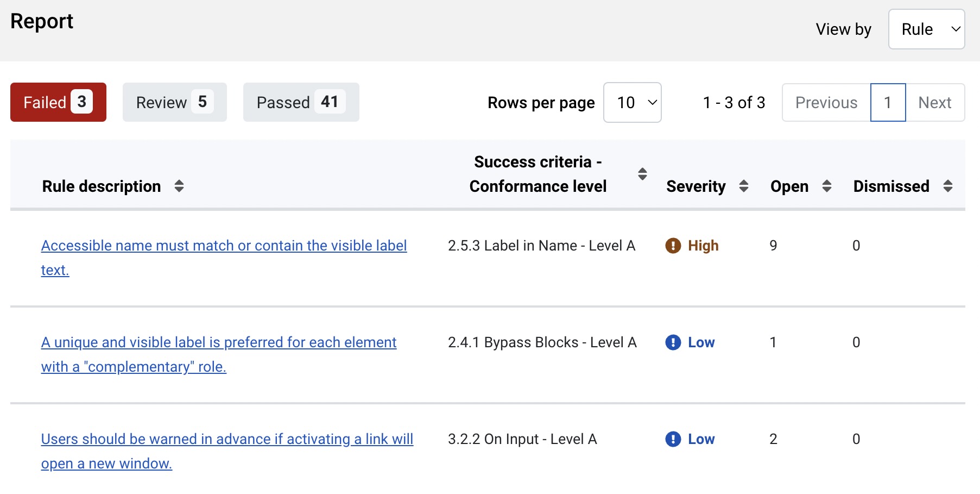Open the View by Rule dropdown

(x=926, y=29)
